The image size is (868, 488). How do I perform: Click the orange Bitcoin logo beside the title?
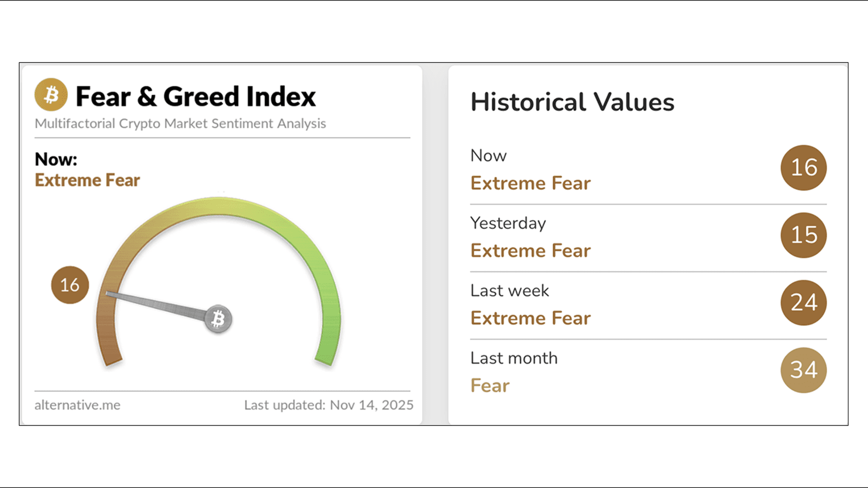tap(51, 95)
